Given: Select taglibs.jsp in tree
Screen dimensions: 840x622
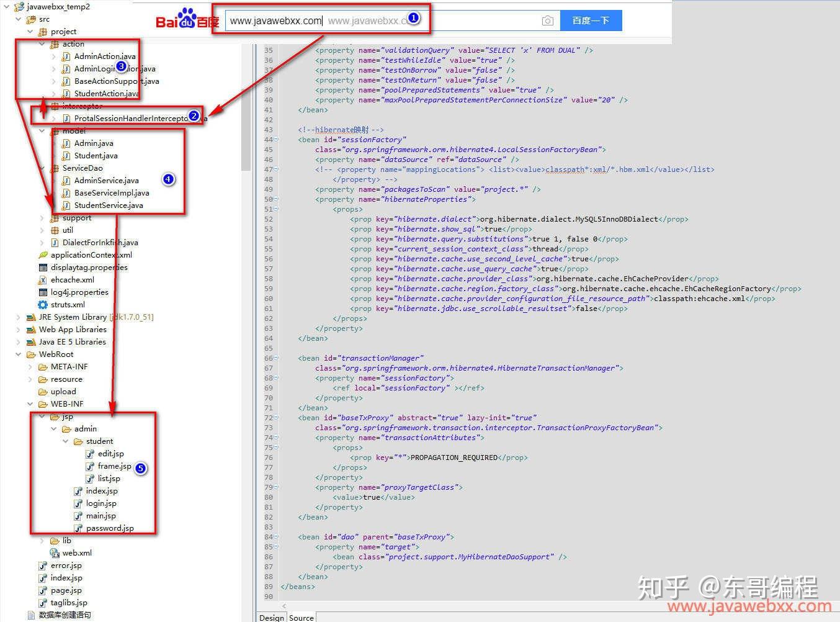Looking at the screenshot, I should (x=69, y=603).
